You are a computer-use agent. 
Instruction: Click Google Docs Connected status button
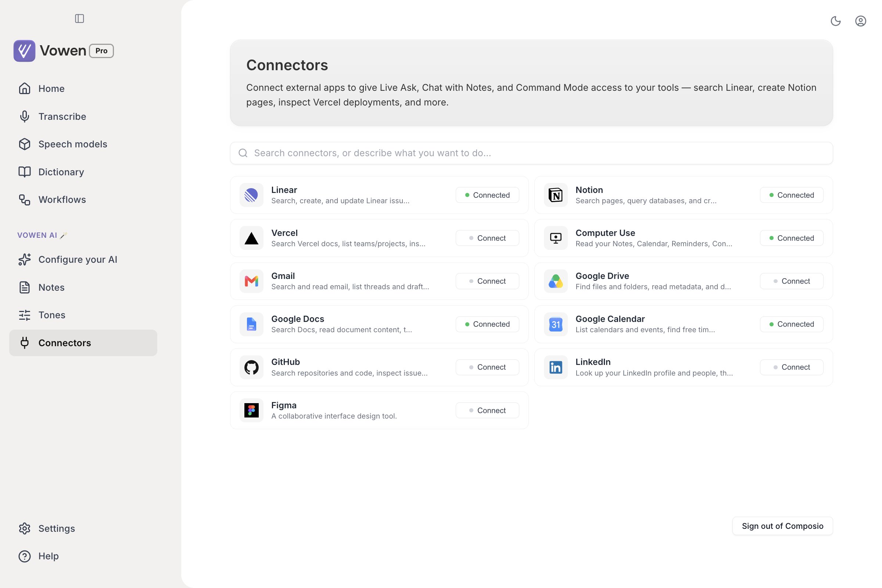487,325
